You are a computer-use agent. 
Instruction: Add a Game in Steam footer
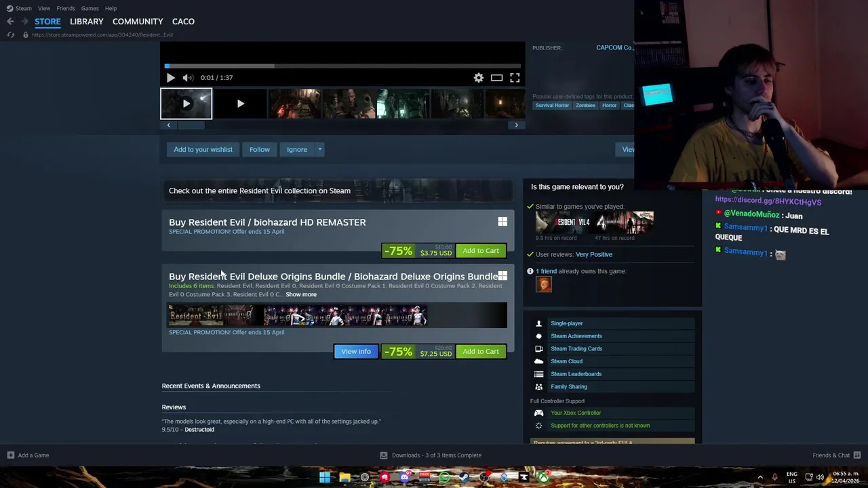pyautogui.click(x=28, y=455)
